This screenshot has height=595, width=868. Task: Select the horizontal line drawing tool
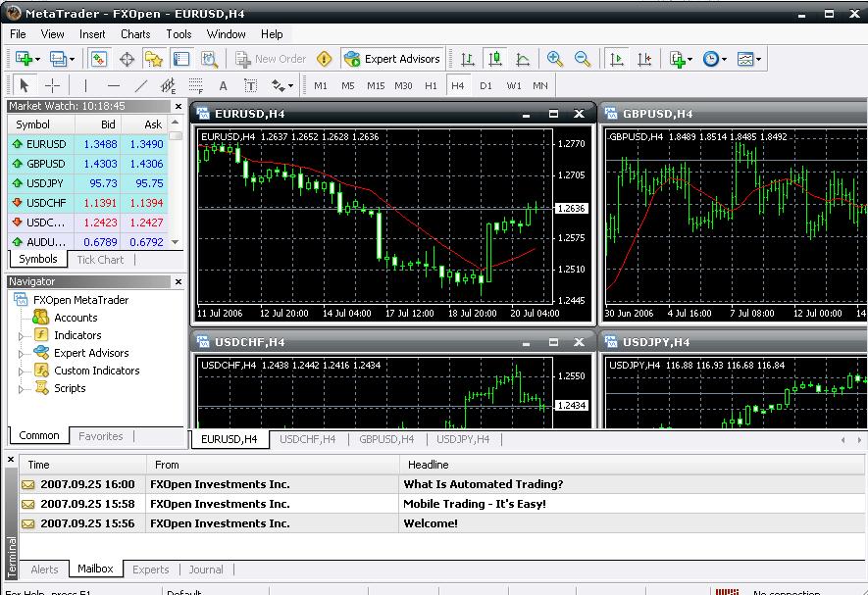point(112,85)
